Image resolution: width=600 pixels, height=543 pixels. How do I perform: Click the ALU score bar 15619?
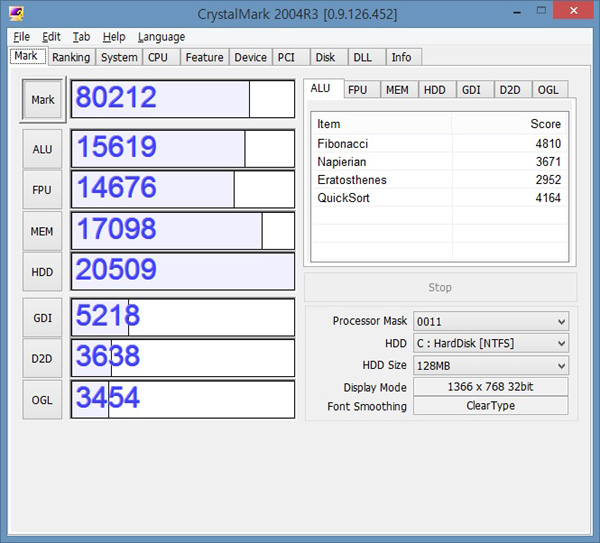tap(183, 148)
